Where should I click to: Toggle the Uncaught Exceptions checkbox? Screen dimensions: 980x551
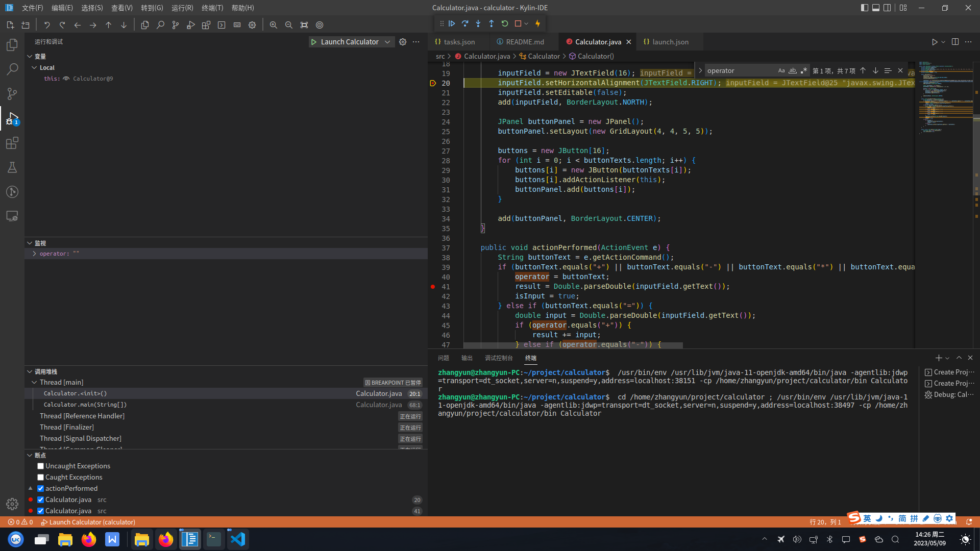[x=40, y=466]
